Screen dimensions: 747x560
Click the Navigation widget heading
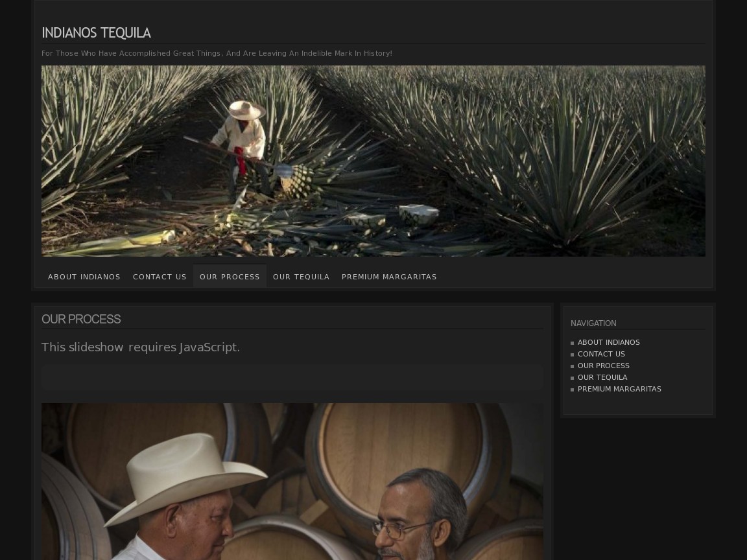(593, 323)
